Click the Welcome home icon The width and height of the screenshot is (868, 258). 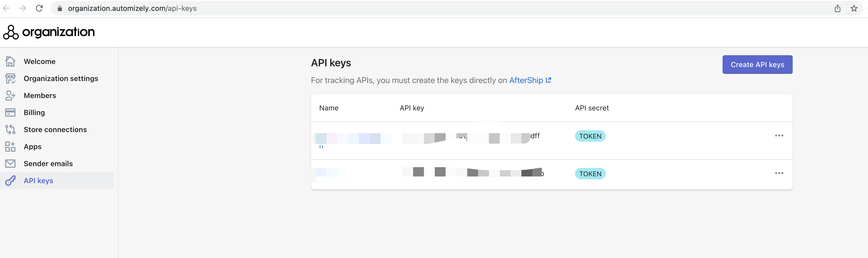pyautogui.click(x=10, y=61)
